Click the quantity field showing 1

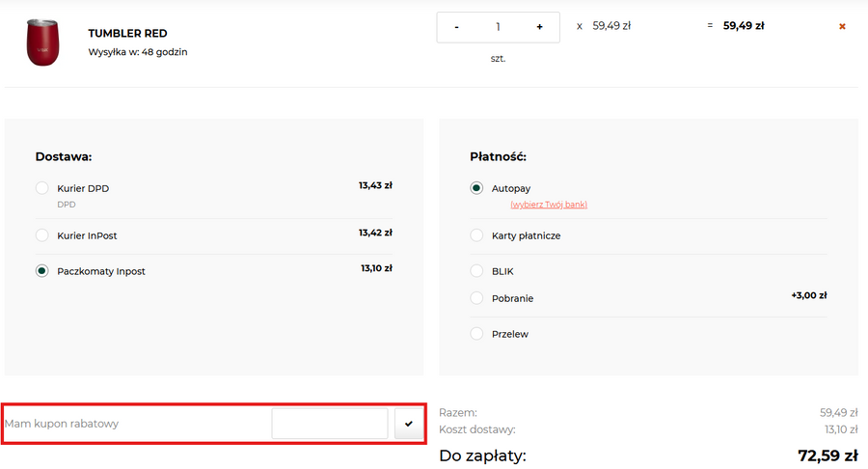(x=498, y=27)
